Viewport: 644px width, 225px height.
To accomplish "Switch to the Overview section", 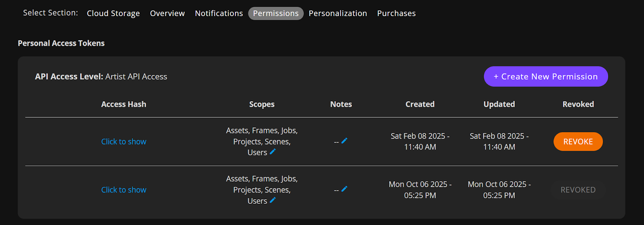I will 167,13.
